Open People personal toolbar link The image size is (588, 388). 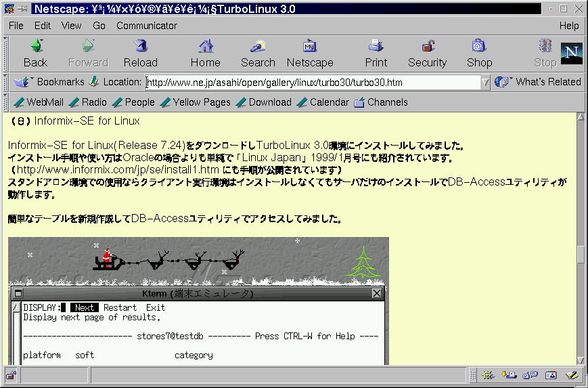coord(133,102)
